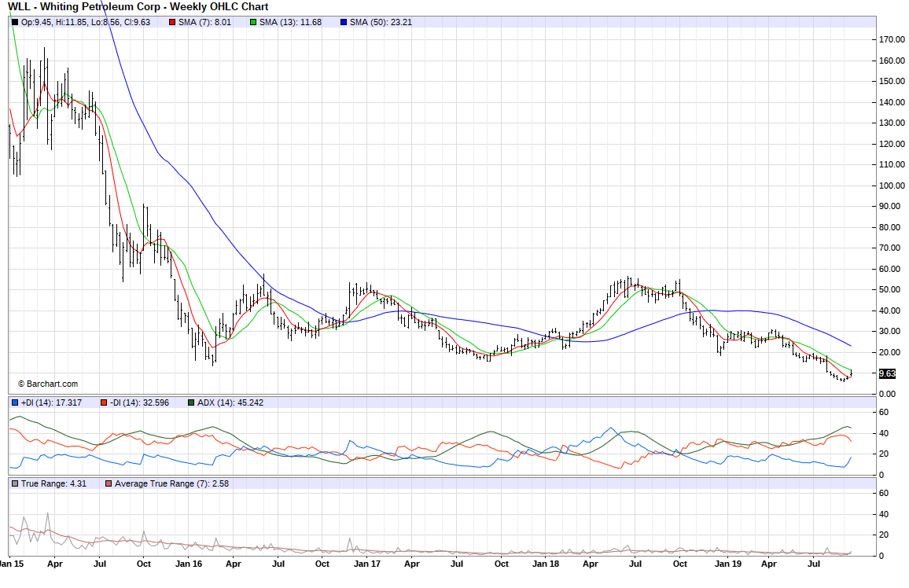Click the pink Average True Range swatch
909x588 pixels.
click(x=109, y=483)
